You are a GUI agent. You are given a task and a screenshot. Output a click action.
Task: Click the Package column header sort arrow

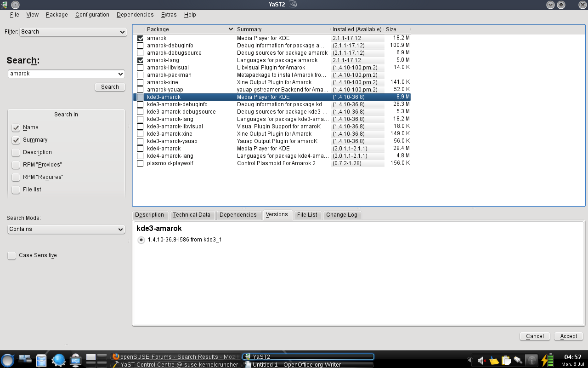[x=231, y=29]
